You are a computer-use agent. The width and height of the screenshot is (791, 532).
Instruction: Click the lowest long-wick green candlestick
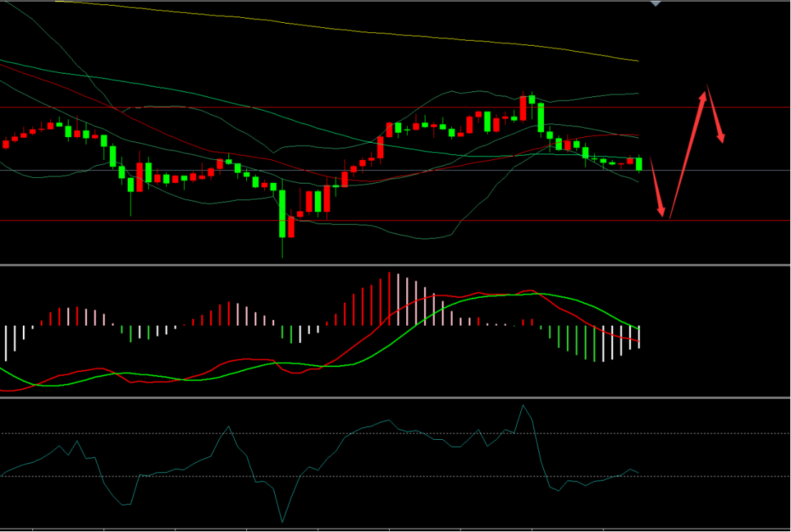(282, 214)
